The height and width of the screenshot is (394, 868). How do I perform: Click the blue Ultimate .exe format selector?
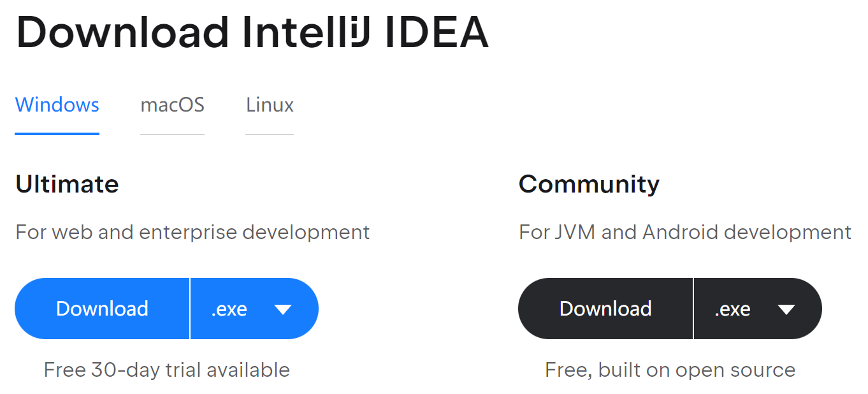pos(229,309)
